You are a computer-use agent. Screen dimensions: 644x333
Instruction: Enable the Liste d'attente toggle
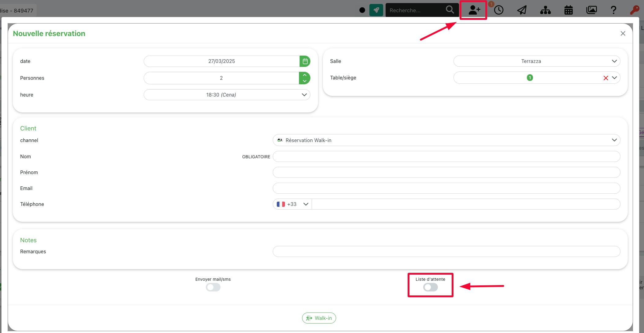tap(430, 287)
